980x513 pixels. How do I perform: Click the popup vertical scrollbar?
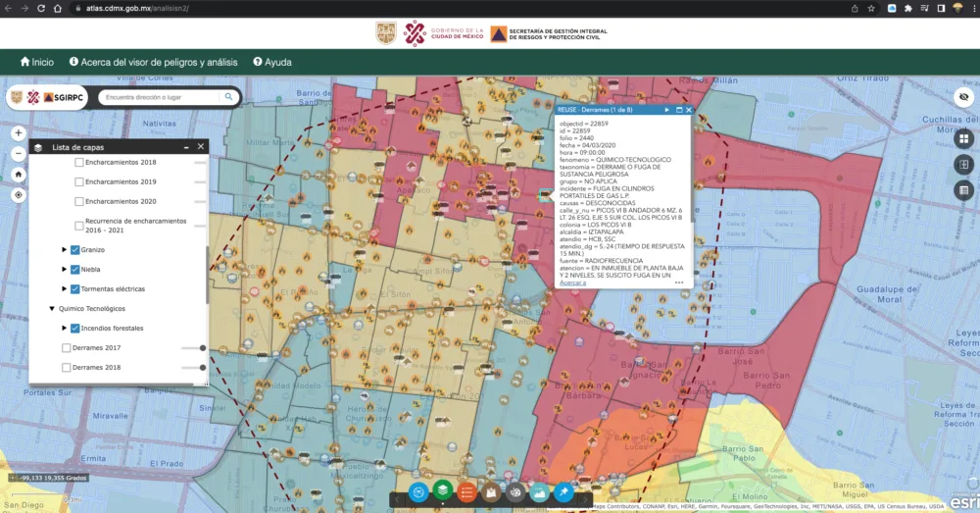coord(691,169)
